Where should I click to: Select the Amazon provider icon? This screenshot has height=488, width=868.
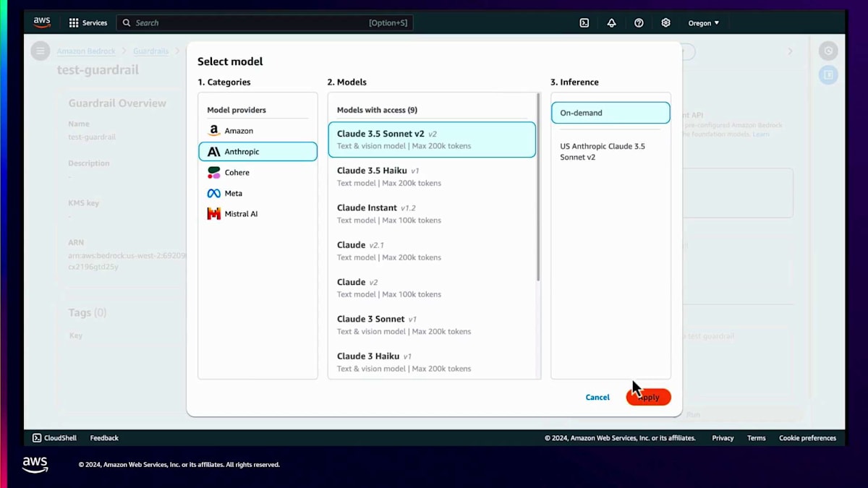[214, 131]
